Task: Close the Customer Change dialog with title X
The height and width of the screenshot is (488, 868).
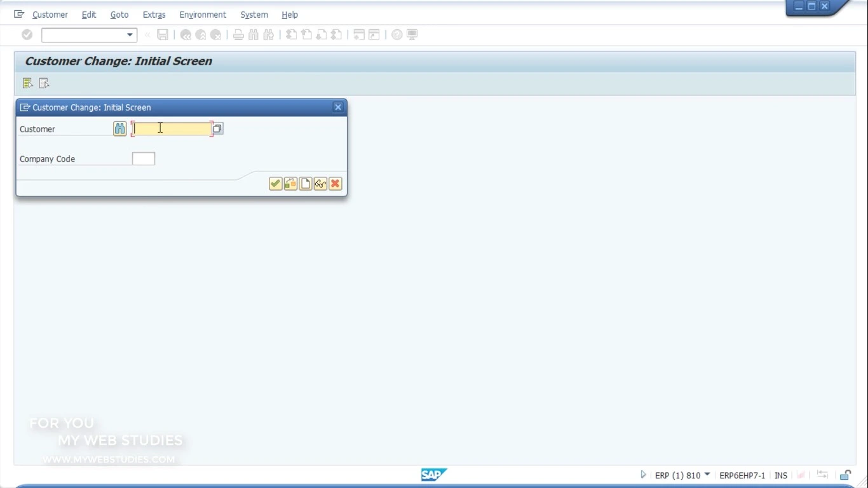Action: [x=338, y=107]
